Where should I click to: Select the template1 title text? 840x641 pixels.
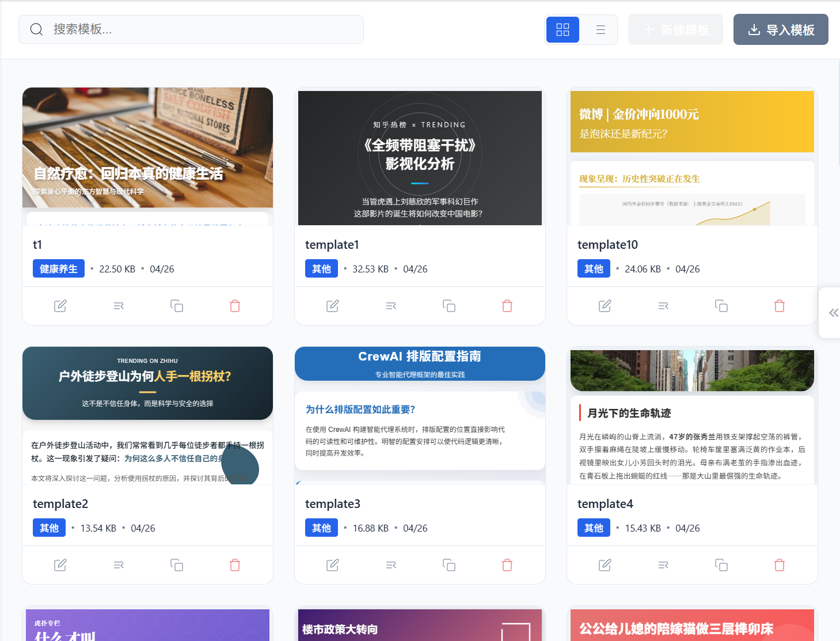pos(332,245)
